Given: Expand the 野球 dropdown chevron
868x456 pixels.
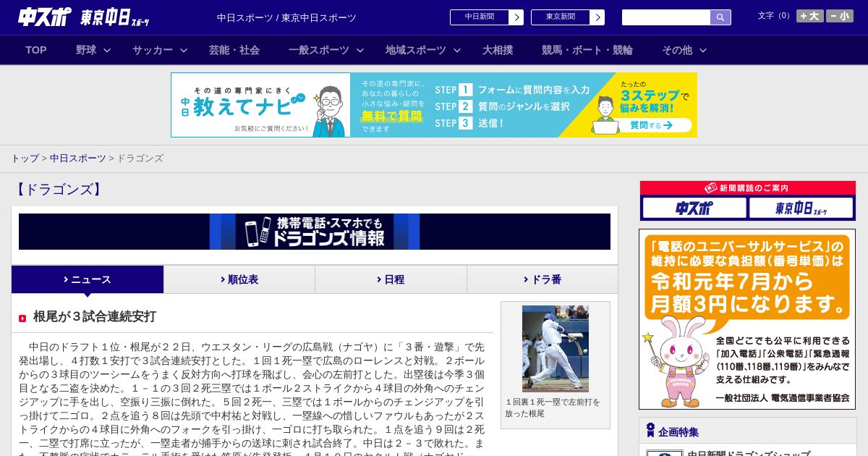Looking at the screenshot, I should (x=107, y=50).
